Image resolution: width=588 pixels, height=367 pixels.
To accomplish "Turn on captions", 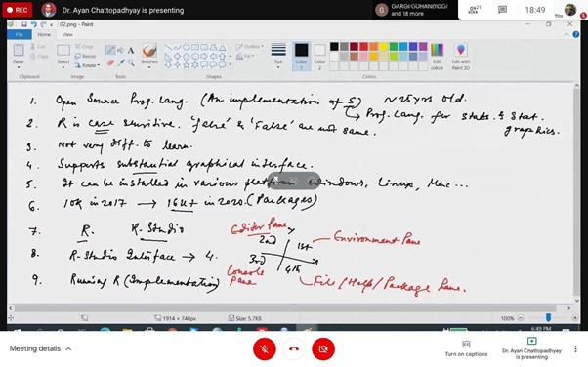I will pos(466,348).
